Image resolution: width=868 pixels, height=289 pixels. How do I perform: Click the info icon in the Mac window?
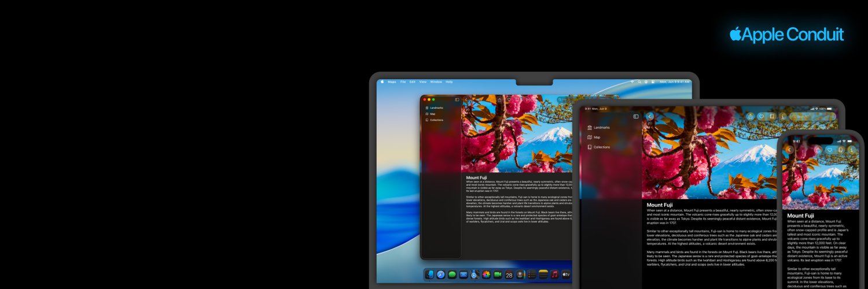pos(527,99)
